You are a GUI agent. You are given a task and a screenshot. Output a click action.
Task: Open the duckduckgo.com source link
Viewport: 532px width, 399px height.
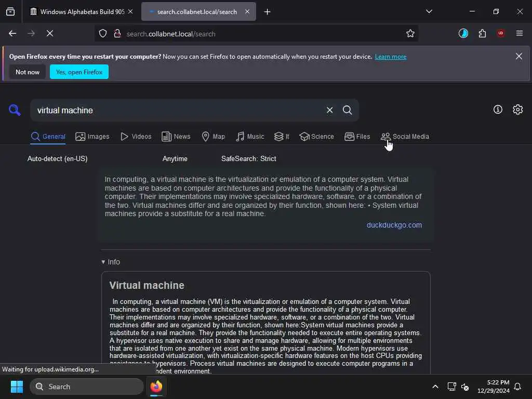394,225
